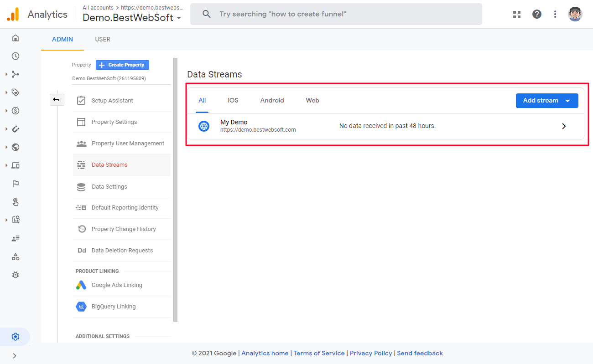The height and width of the screenshot is (364, 593).
Task: Click the Terms of Service link
Action: [x=319, y=353]
